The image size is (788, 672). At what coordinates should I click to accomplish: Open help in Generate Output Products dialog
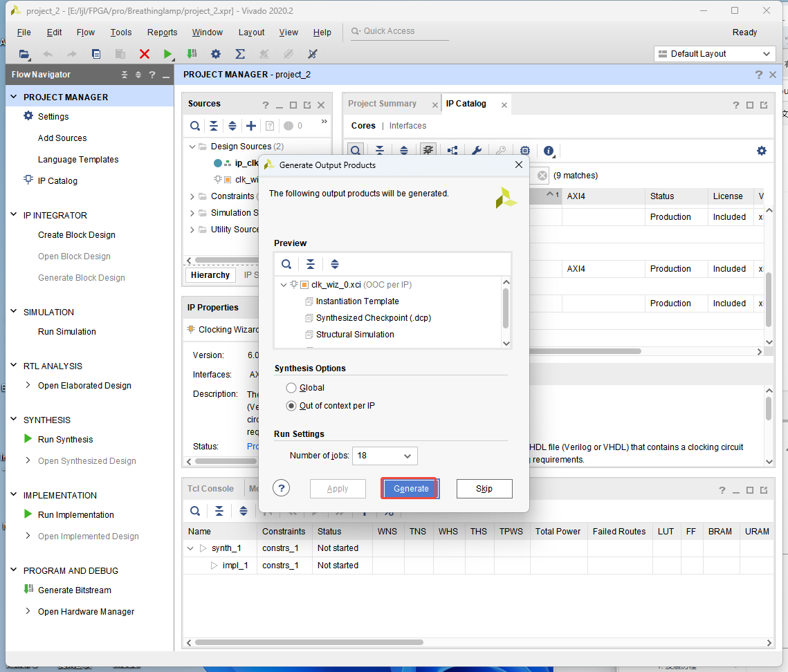[282, 487]
